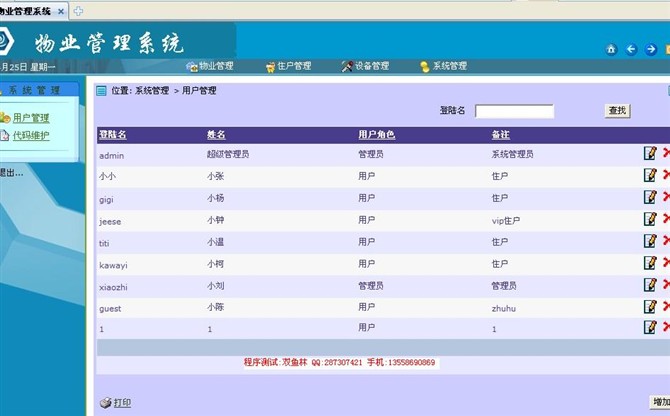Edit the admin user row

click(x=650, y=153)
